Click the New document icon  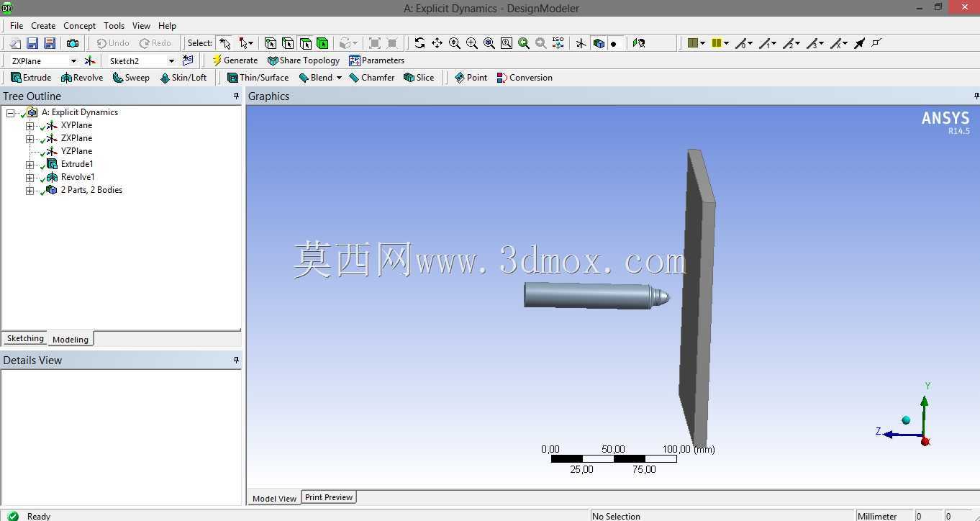[15, 43]
